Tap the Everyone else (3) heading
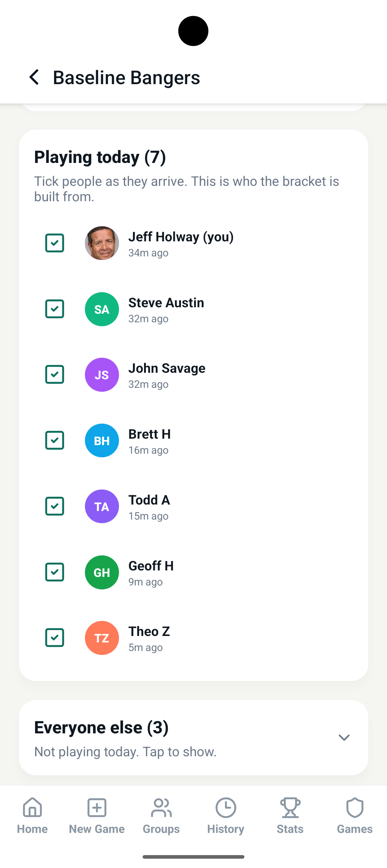 coord(101,728)
